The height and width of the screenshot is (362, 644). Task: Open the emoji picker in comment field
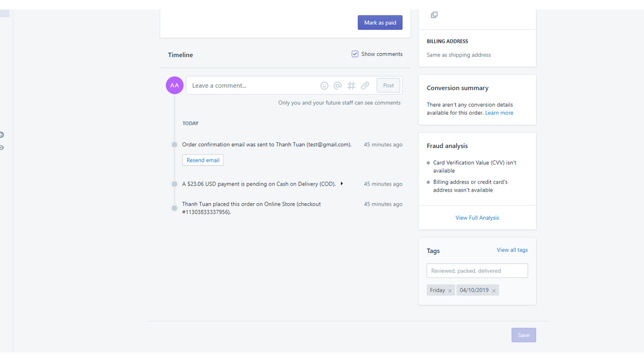[x=324, y=85]
